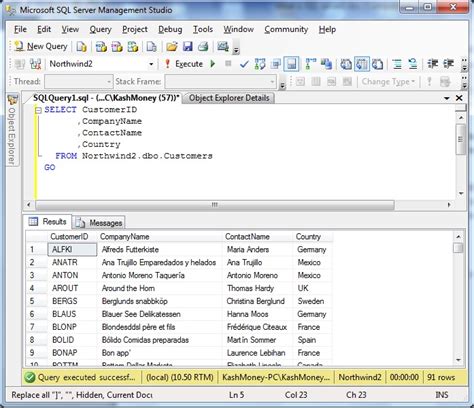Open the Results tab
This screenshot has height=408, width=474.
(48, 222)
